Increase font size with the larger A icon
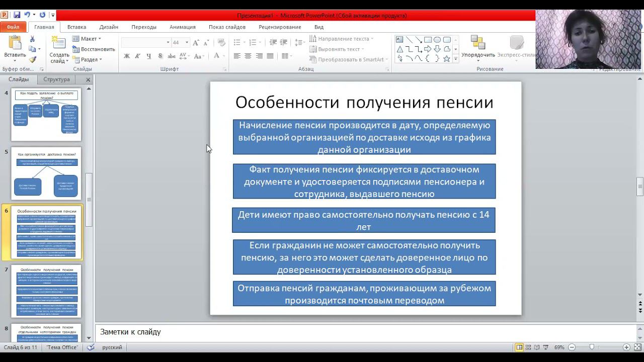This screenshot has height=362, width=644. click(x=196, y=42)
